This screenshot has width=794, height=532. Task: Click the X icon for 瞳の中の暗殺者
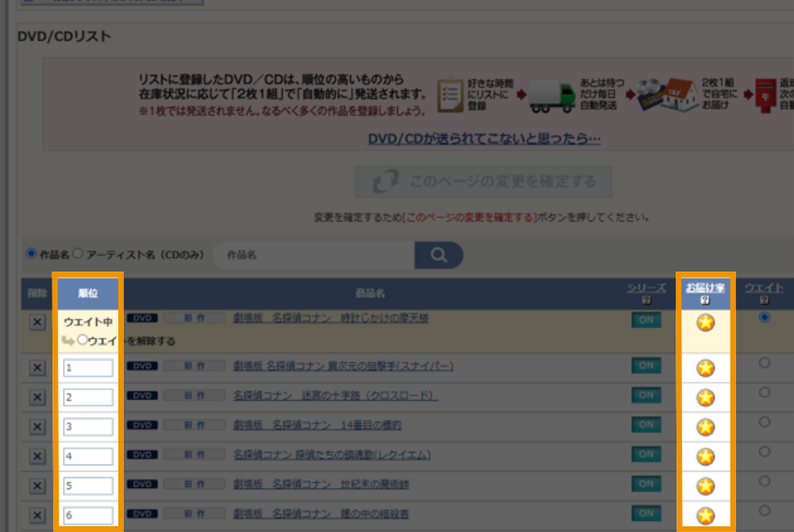coord(37,515)
